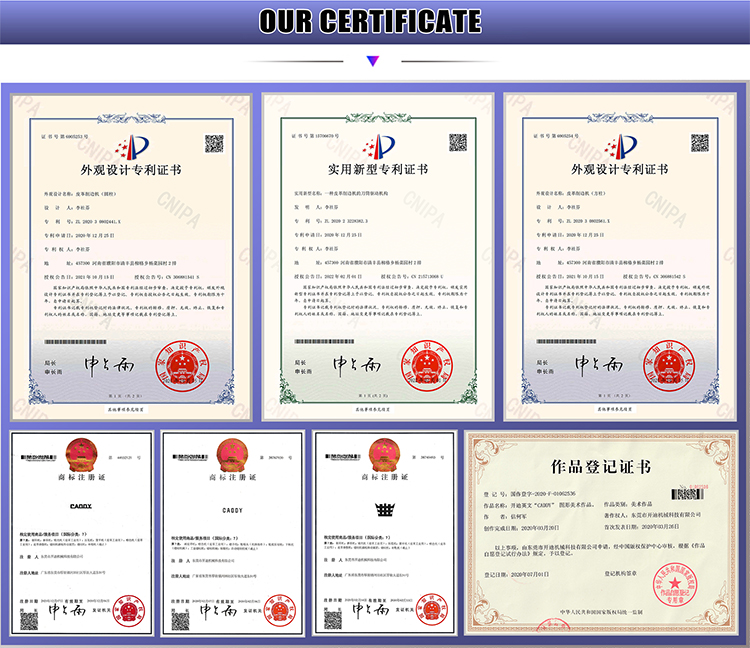Click the QR code on the crown trademark certificate
This screenshot has height=648, width=750.
333,621
